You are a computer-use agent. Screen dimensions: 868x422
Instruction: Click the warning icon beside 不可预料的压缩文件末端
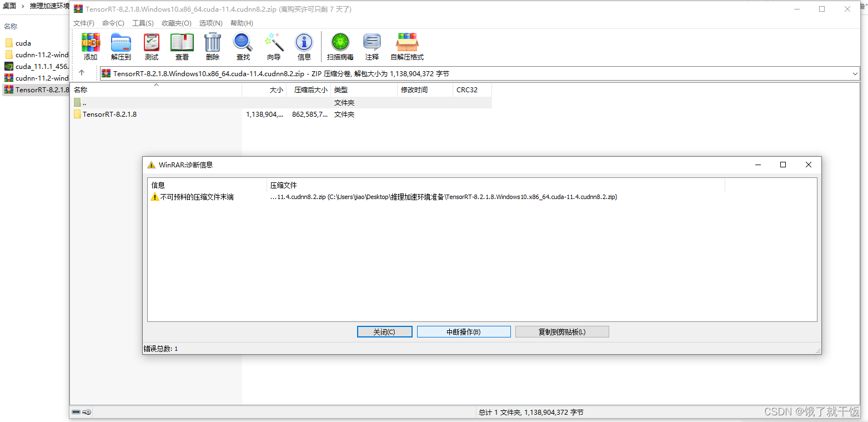pyautogui.click(x=155, y=197)
